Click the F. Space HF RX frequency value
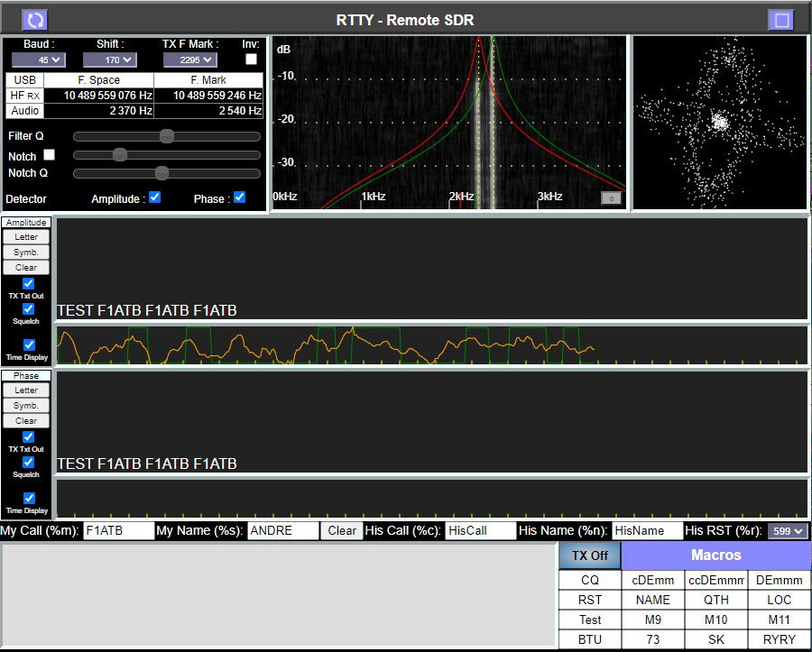This screenshot has width=812, height=652. (99, 96)
